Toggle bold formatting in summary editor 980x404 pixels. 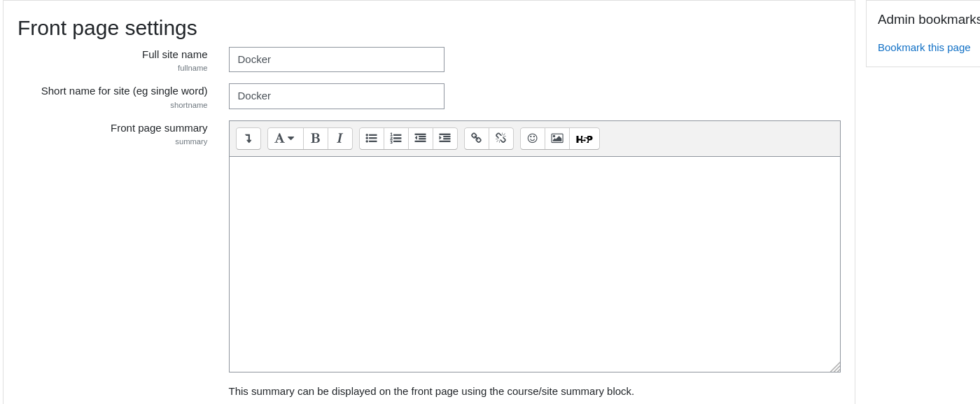click(316, 139)
